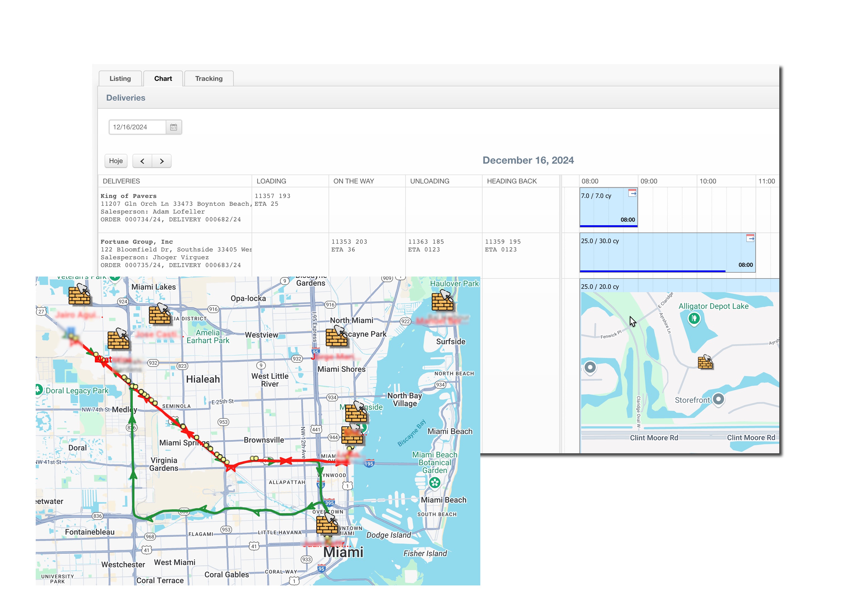868x591 pixels.
Task: Click the I-395 highway shield on map
Action: [x=329, y=503]
